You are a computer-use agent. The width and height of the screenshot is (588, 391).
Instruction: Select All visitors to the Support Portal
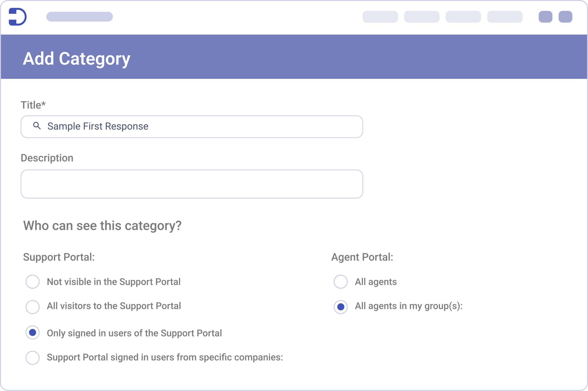pyautogui.click(x=33, y=307)
